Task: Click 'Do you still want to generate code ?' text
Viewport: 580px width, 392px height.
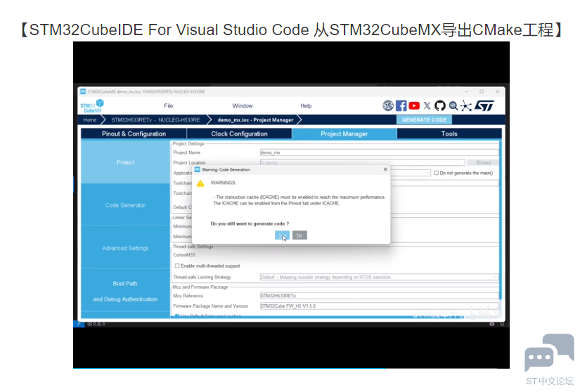Action: pyautogui.click(x=250, y=224)
